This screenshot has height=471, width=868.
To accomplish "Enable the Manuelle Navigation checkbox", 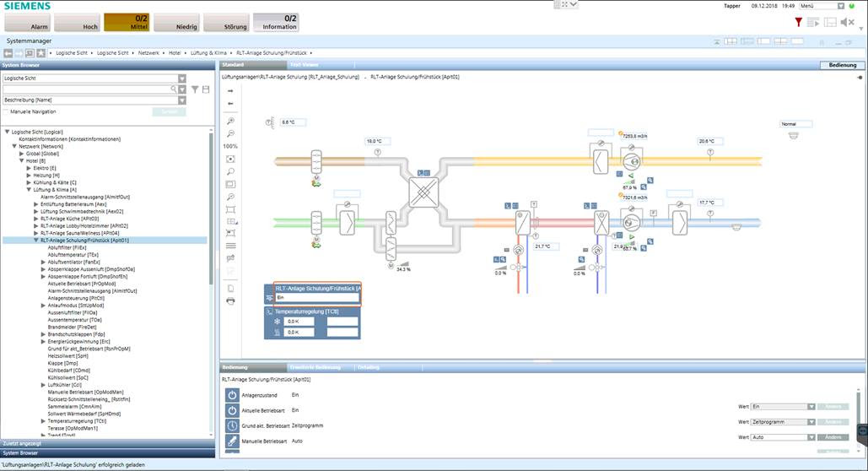I will coord(6,111).
